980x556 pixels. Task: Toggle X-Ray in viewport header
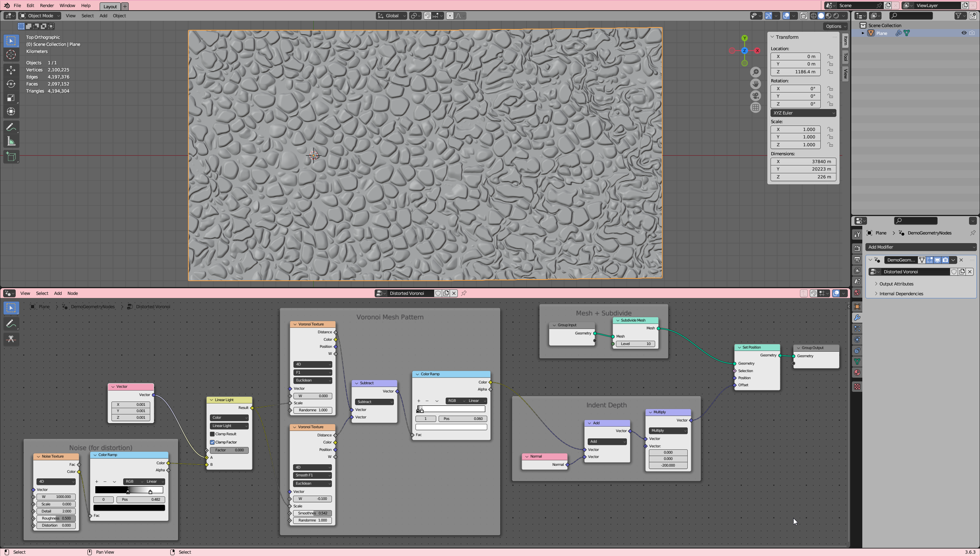coord(804,16)
